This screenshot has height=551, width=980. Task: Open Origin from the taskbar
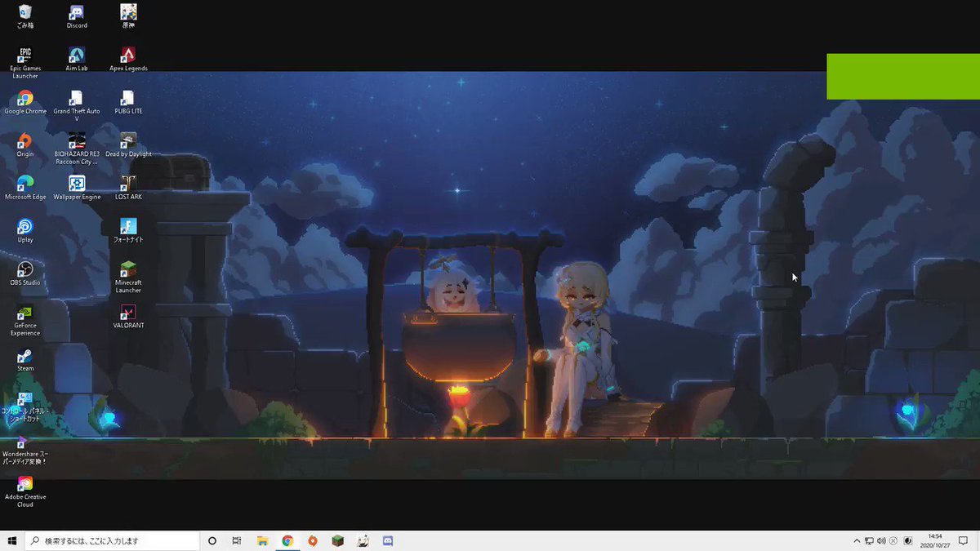coord(313,540)
